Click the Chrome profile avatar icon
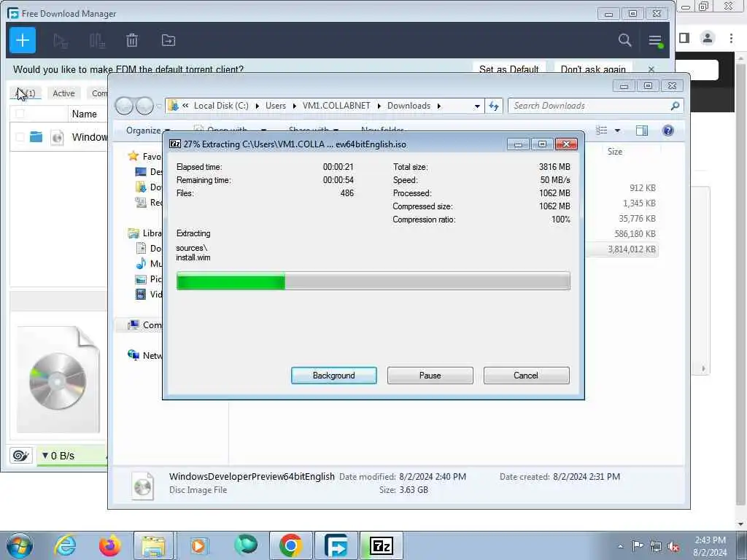This screenshot has height=560, width=747. coord(708,38)
